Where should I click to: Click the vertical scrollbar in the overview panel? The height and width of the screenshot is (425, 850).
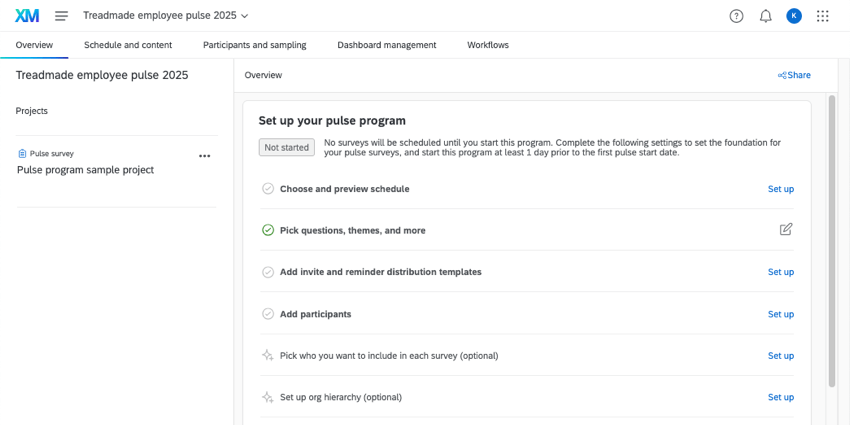click(x=832, y=240)
